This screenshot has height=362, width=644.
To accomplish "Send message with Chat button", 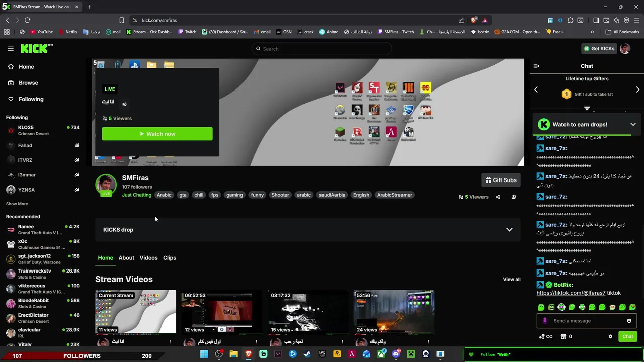I will point(627,337).
